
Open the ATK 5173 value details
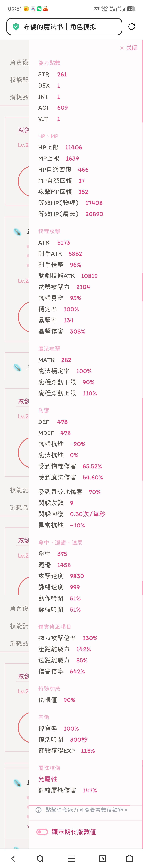tap(54, 243)
